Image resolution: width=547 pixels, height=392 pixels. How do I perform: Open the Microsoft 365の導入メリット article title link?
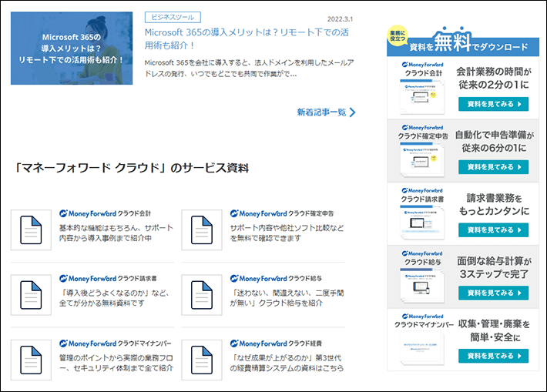(247, 39)
